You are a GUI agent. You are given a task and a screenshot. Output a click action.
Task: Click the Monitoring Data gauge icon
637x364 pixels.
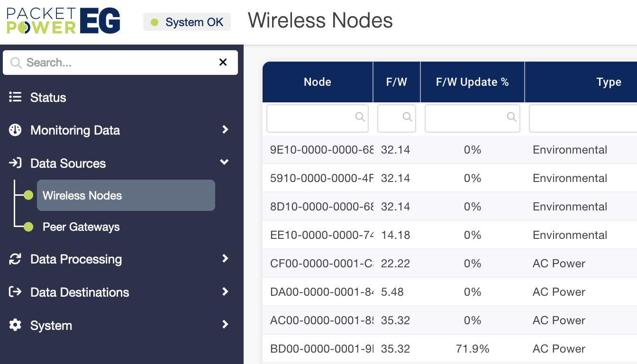pos(15,130)
